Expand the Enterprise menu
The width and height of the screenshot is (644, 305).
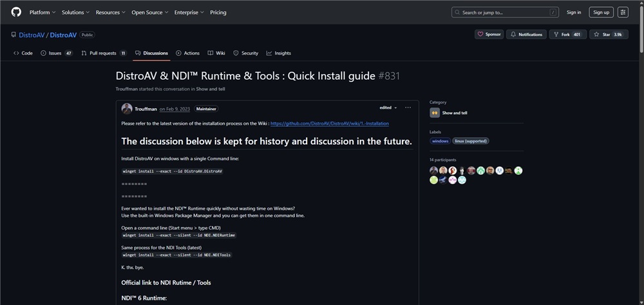189,12
